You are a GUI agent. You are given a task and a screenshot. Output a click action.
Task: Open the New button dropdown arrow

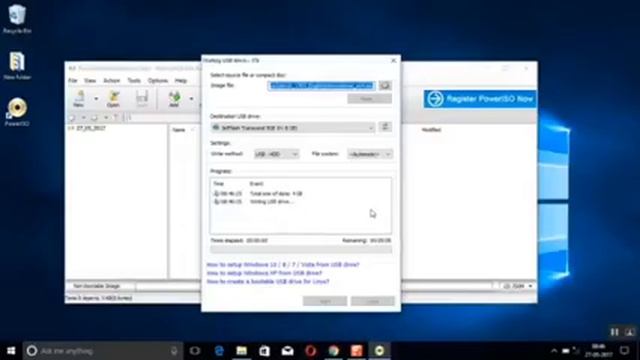click(96, 99)
